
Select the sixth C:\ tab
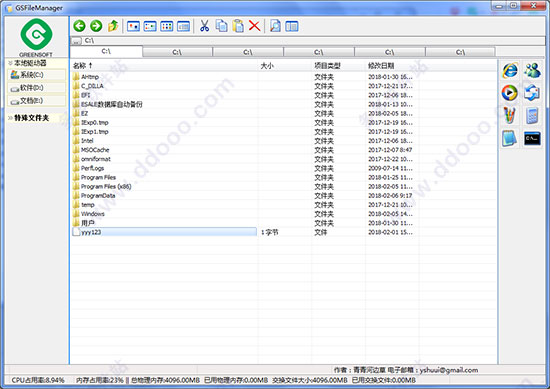tap(460, 52)
